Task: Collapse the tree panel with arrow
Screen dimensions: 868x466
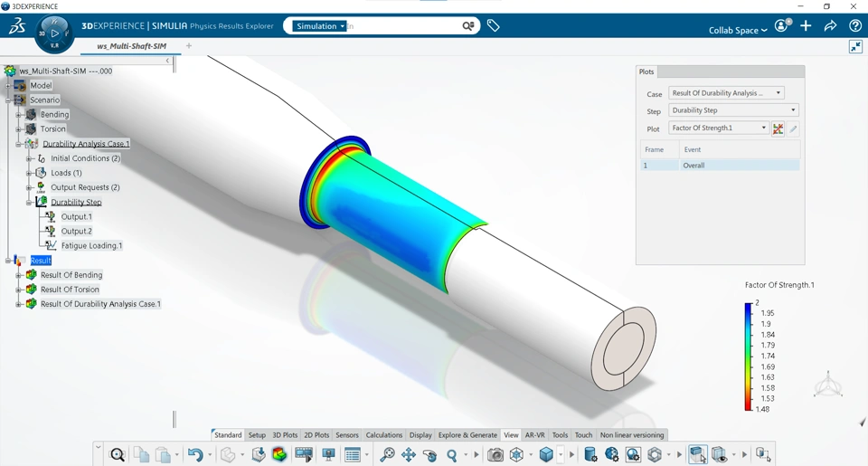Action: [168, 61]
